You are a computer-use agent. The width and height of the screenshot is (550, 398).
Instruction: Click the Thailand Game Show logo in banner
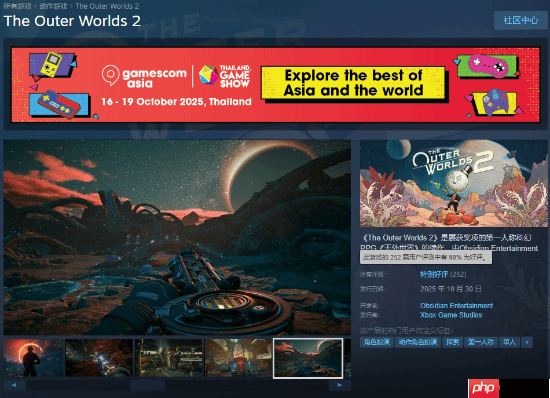(x=224, y=75)
